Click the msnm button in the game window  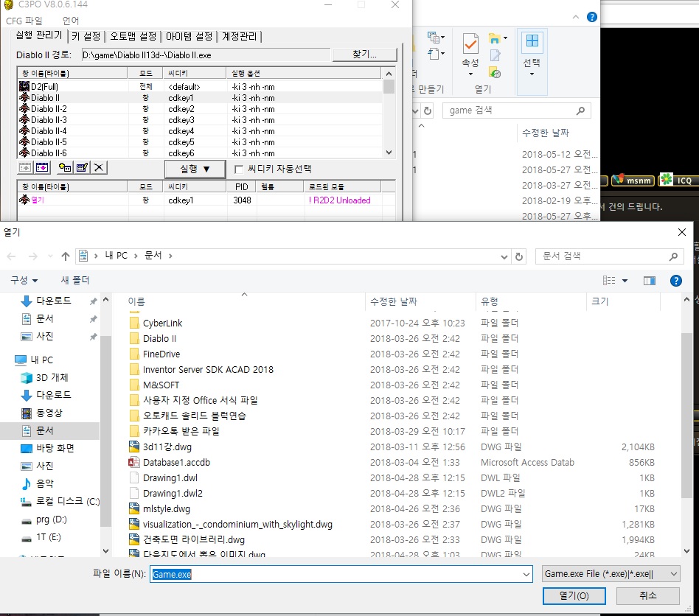coord(633,180)
